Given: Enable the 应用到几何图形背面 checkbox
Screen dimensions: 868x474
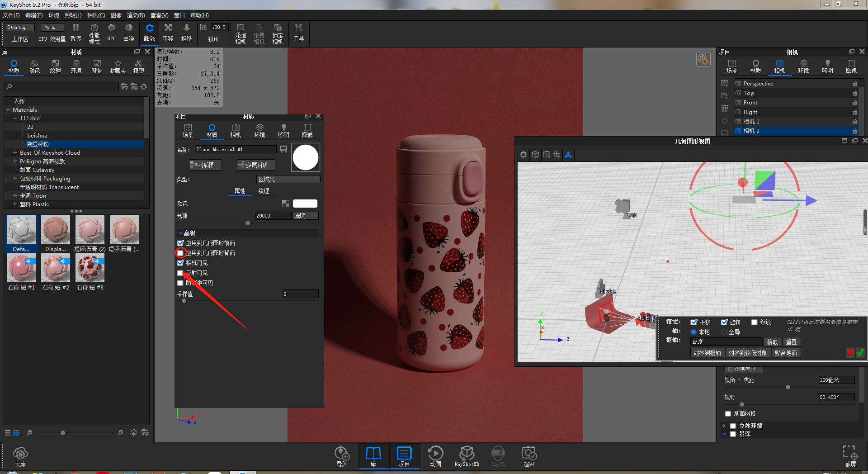Looking at the screenshot, I should (180, 253).
